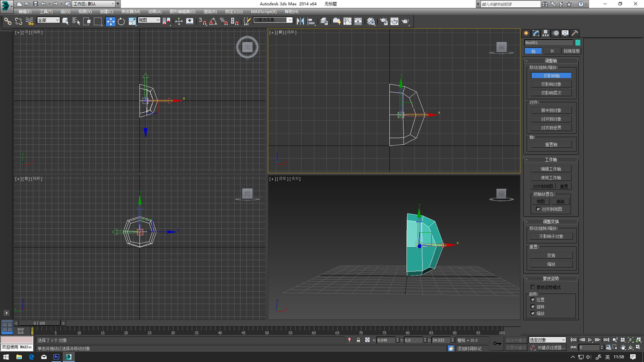Image resolution: width=644 pixels, height=362 pixels.
Task: Toggle the 对齐到视图 checkbox
Action: coord(538,209)
